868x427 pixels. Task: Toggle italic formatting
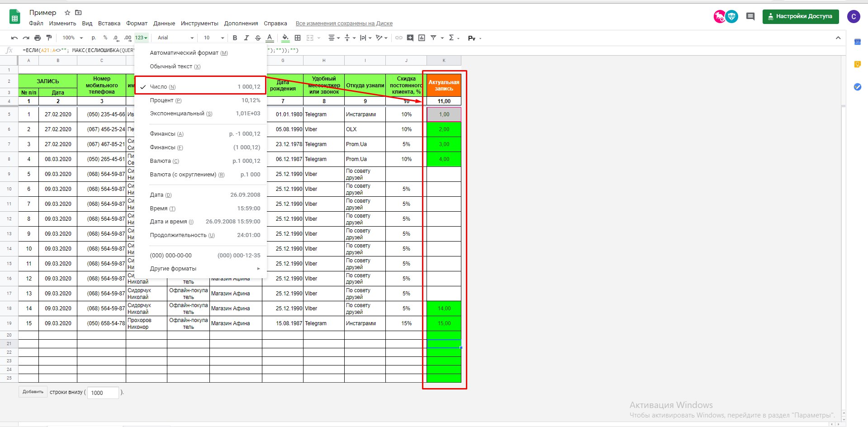[x=247, y=38]
